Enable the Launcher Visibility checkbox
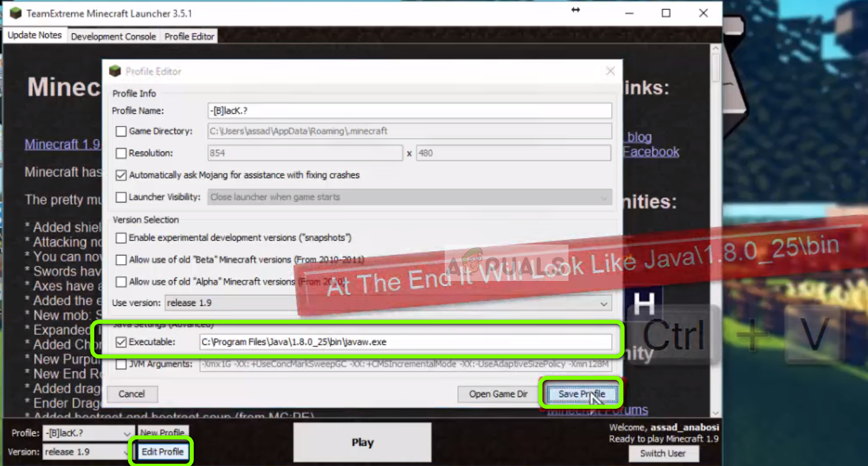This screenshot has height=466, width=868. [121, 197]
